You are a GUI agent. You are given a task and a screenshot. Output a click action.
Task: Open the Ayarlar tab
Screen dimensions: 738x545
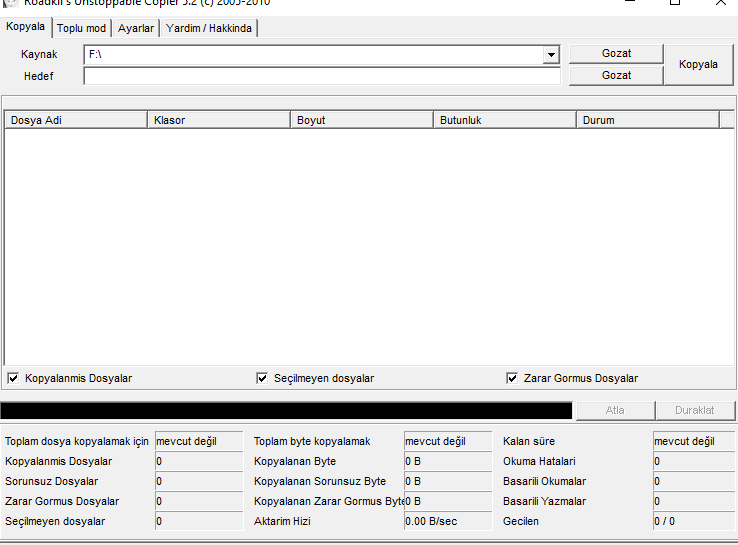(x=136, y=28)
